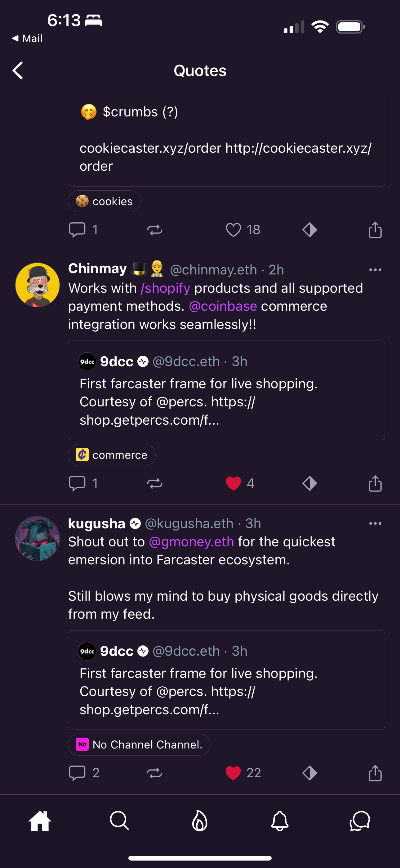
Task: Recast Chinmay's post
Action: (x=155, y=484)
